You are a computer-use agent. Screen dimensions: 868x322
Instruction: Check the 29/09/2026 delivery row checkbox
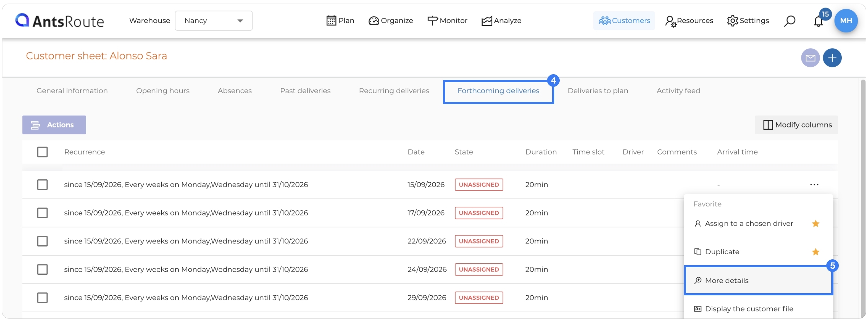[42, 298]
